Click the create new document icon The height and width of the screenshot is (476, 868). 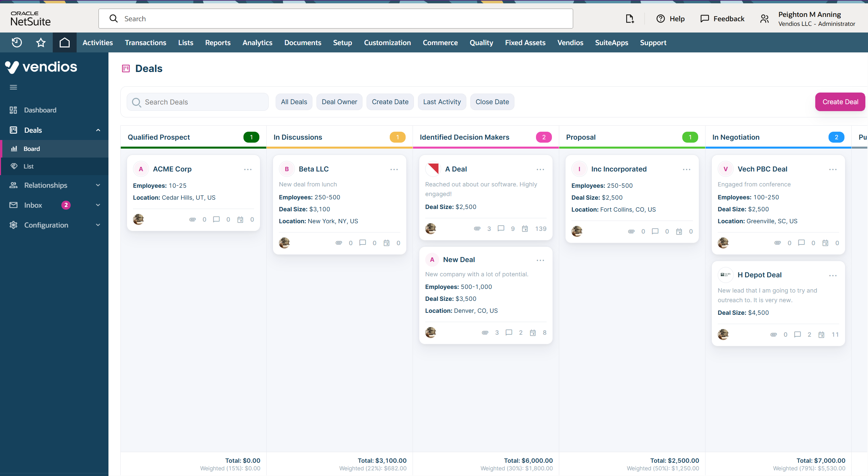coord(630,19)
